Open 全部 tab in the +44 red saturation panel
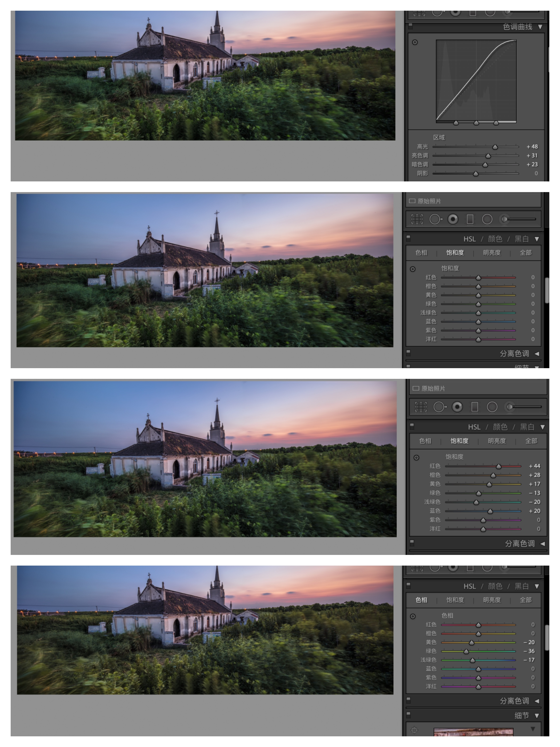 [531, 441]
